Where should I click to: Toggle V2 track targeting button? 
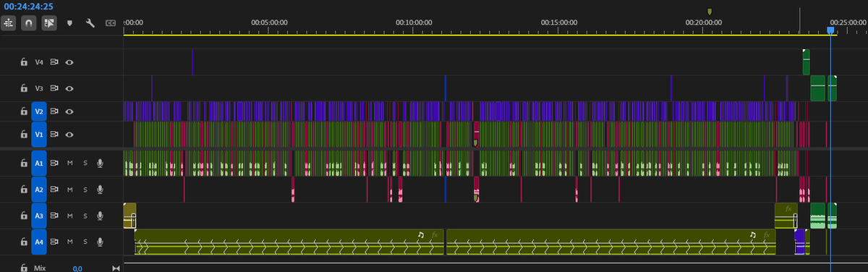(x=39, y=111)
